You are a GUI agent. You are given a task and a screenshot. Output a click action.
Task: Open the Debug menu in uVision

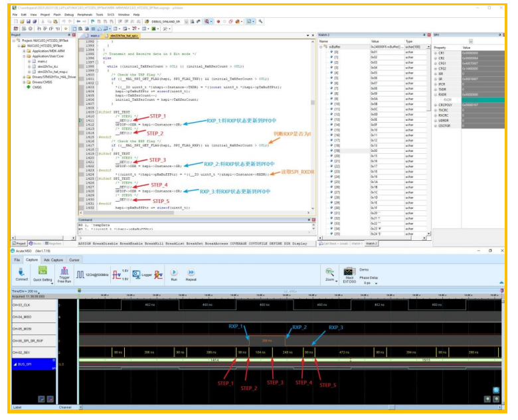pos(68,15)
